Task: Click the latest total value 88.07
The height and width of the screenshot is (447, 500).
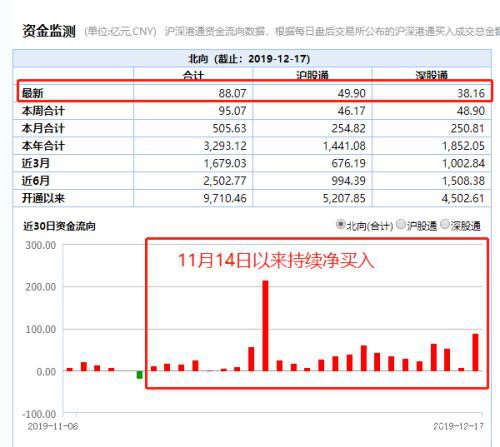Action: tap(232, 93)
